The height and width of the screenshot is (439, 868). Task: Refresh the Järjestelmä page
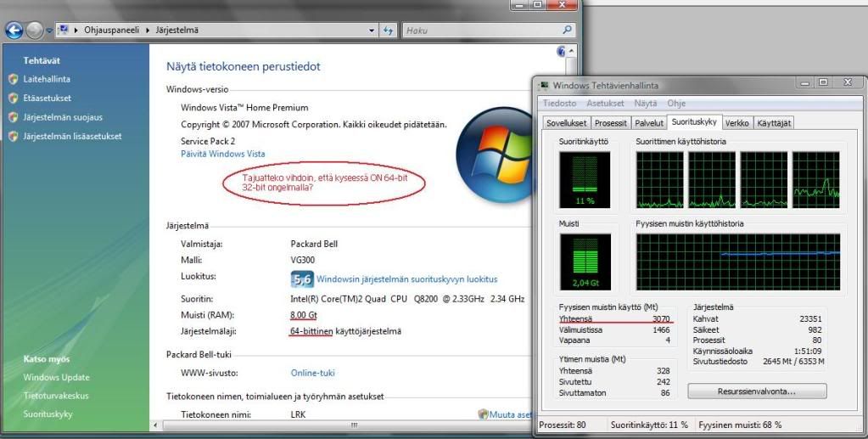[389, 31]
